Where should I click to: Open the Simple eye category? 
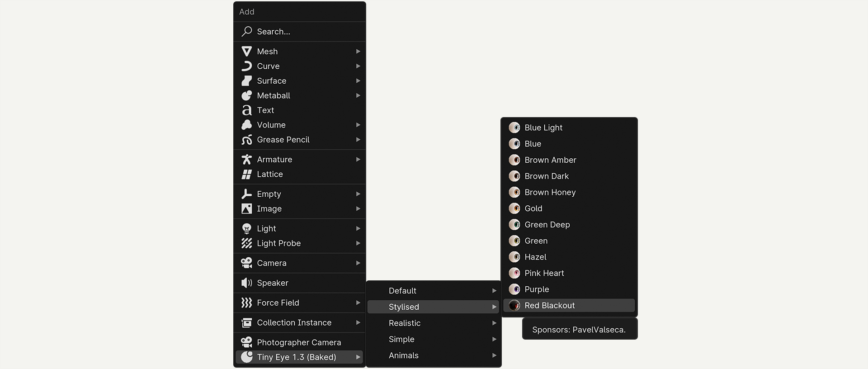(401, 339)
